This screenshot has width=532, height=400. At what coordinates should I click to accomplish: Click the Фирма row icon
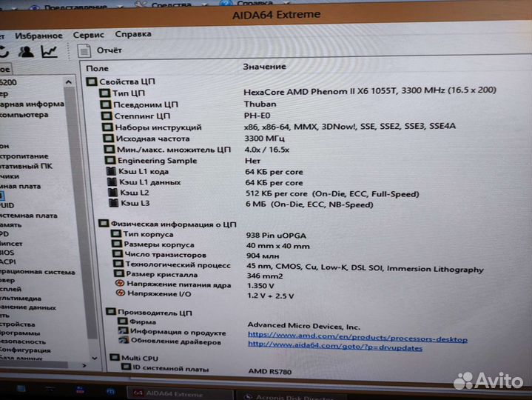click(123, 321)
